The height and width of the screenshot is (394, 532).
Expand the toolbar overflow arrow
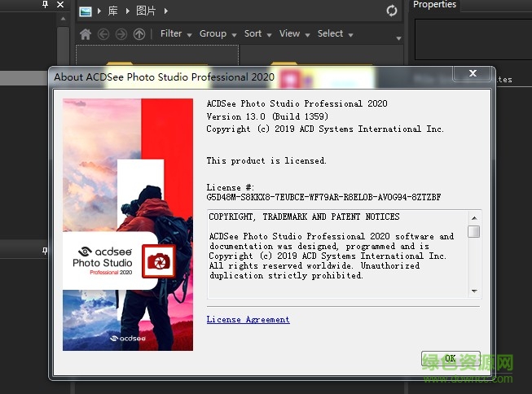pyautogui.click(x=398, y=38)
